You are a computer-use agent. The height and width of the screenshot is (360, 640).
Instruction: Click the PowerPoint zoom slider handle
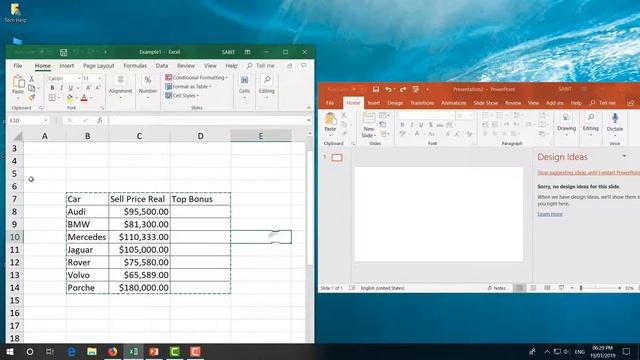[581, 288]
